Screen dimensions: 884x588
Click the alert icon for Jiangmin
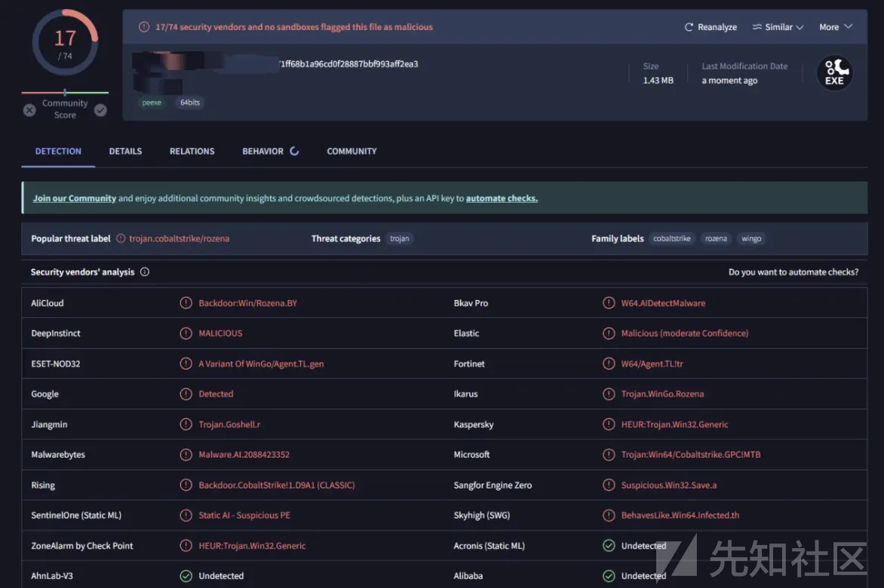coord(186,424)
